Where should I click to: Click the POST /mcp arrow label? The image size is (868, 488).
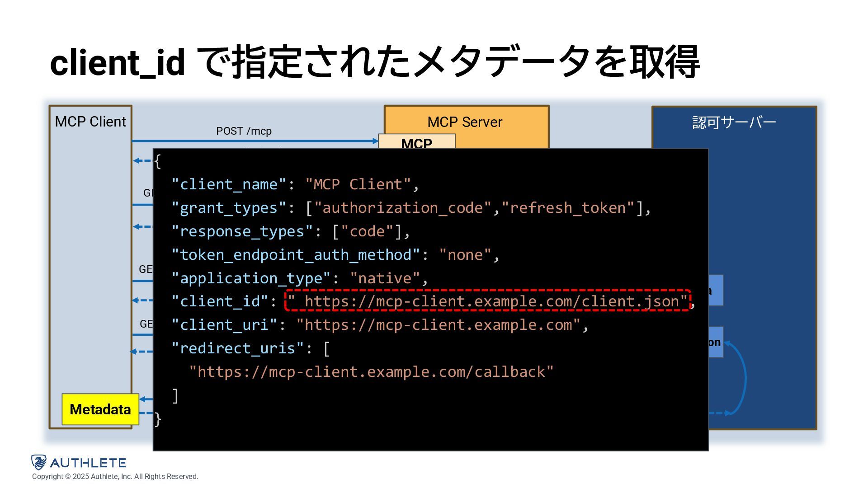[244, 131]
